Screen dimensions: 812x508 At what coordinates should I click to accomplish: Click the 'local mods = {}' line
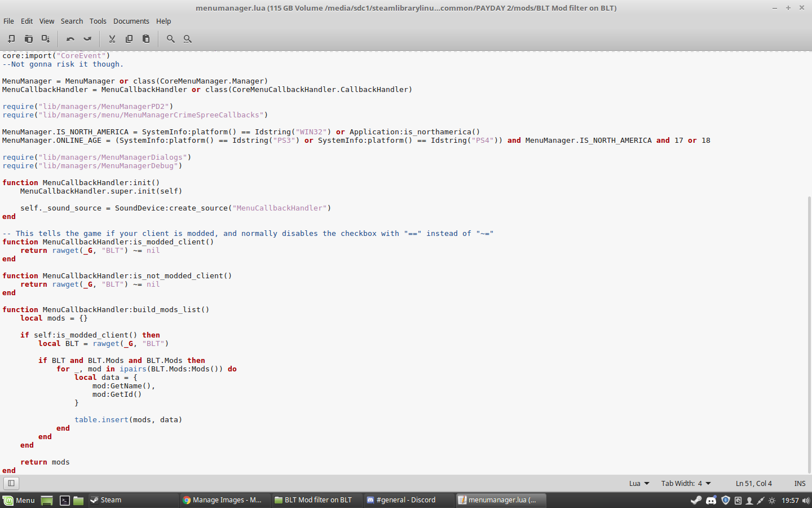click(54, 318)
